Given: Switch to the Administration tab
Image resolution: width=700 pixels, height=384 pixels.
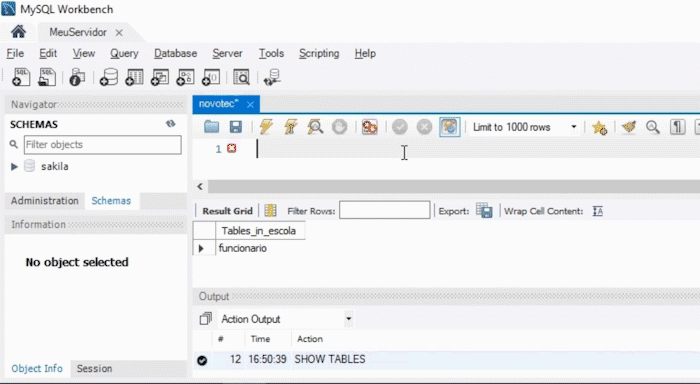Looking at the screenshot, I should 45,200.
